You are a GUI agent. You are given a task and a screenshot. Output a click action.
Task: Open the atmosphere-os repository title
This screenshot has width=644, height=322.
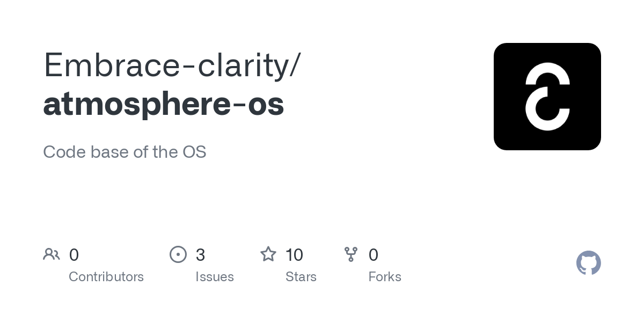tap(164, 104)
